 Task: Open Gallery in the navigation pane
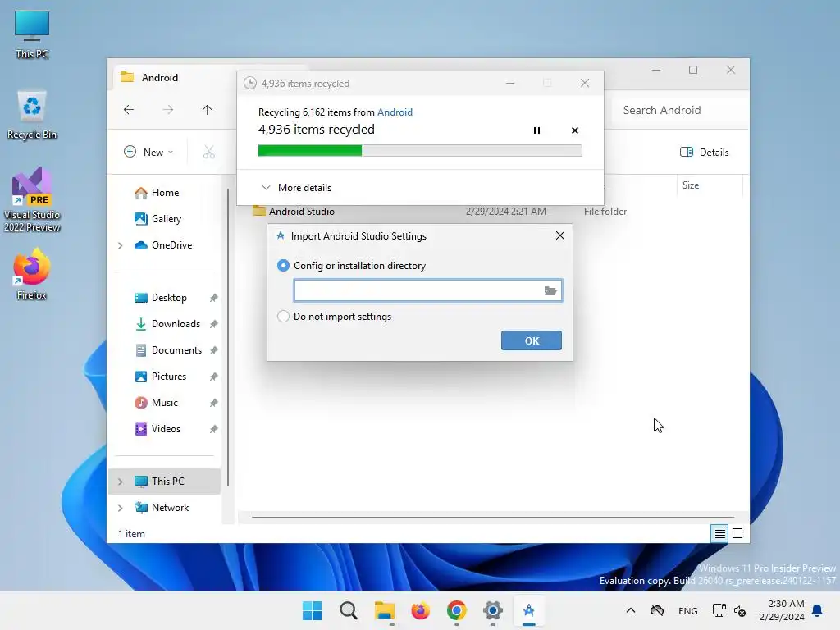pyautogui.click(x=157, y=219)
